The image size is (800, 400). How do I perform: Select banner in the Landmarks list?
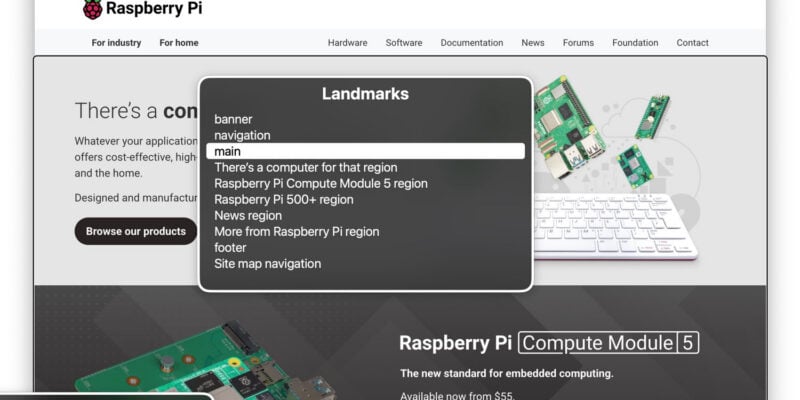click(x=233, y=119)
